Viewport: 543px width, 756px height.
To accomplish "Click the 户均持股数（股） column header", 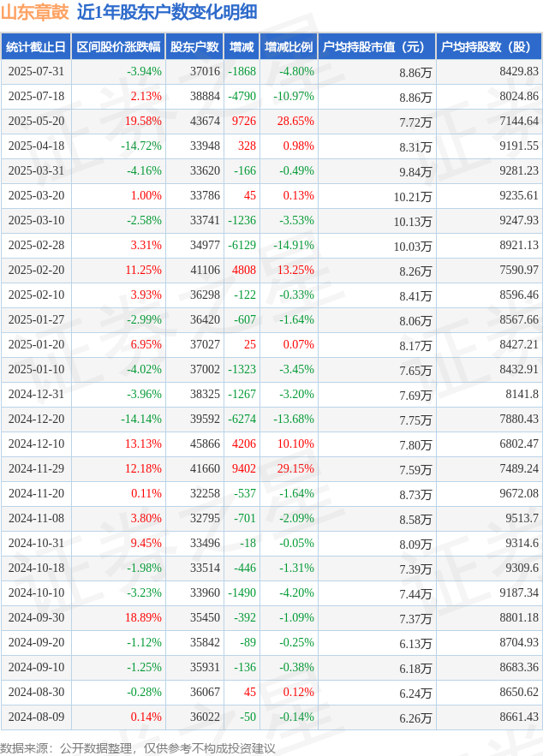I will pos(489,47).
